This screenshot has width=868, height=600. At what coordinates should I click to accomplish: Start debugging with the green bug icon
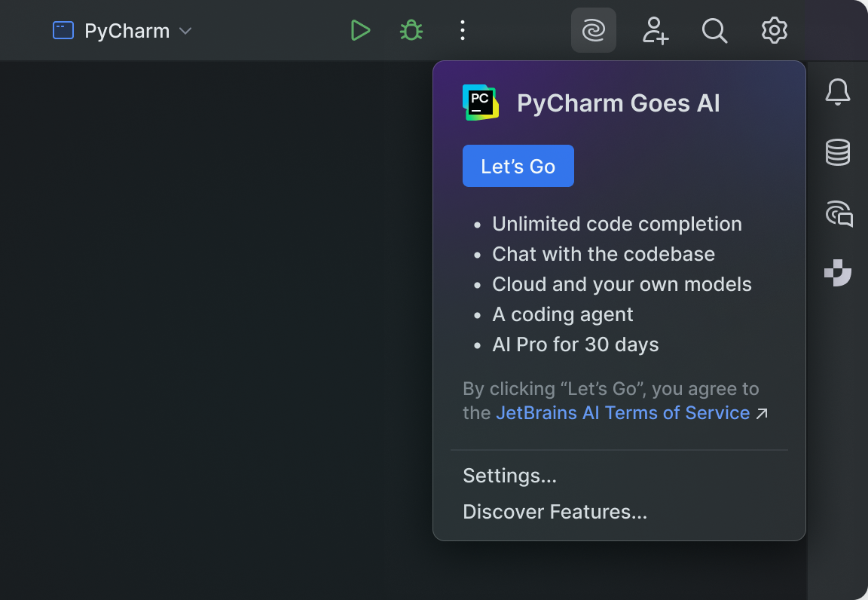point(411,30)
